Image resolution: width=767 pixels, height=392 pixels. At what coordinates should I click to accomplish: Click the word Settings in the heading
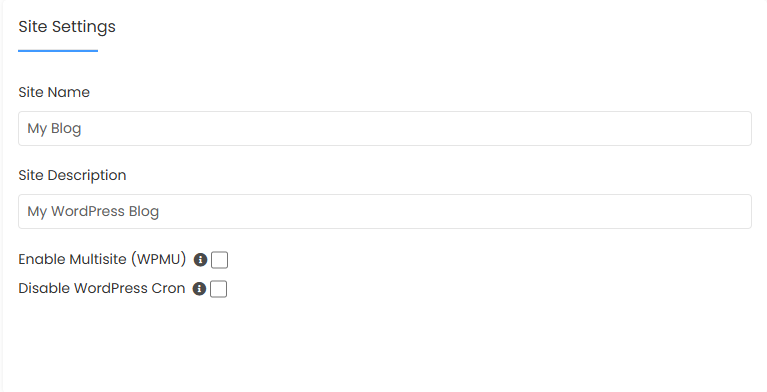pyautogui.click(x=84, y=27)
